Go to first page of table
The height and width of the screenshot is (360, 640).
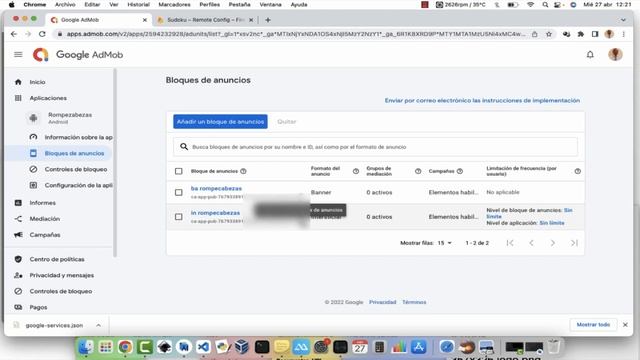[510, 243]
